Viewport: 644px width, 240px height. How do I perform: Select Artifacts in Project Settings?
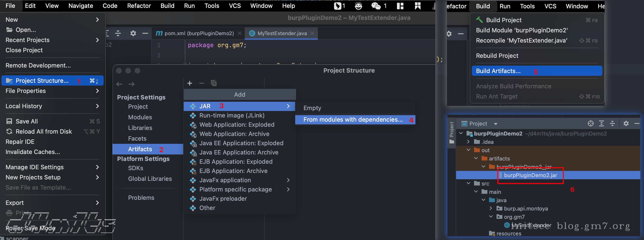[x=140, y=149]
